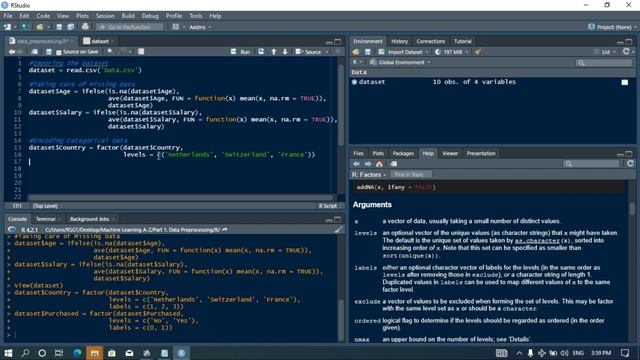Screen dimensions: 640x360
Task: Go to Help home page
Action: click(379, 164)
